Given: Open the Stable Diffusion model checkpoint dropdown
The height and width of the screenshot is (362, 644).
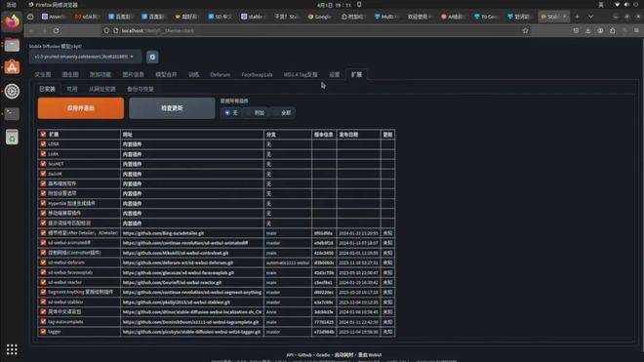Looking at the screenshot, I should tap(86, 57).
